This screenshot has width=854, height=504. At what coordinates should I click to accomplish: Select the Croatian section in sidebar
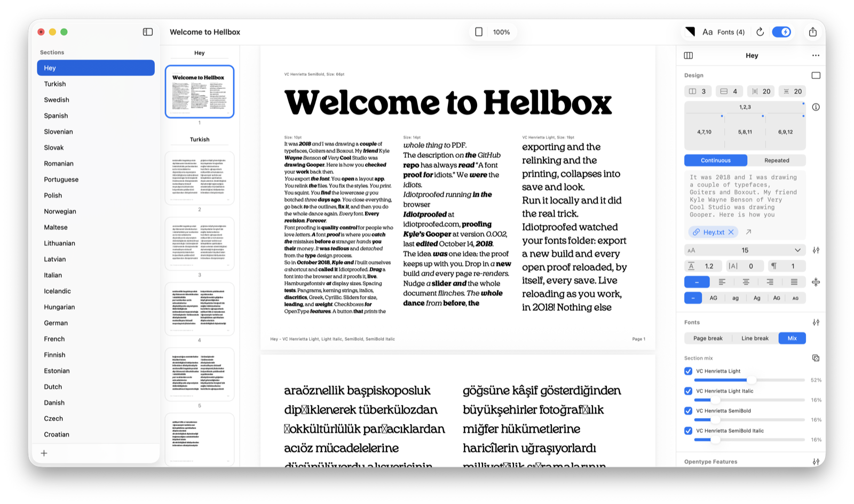click(x=96, y=434)
